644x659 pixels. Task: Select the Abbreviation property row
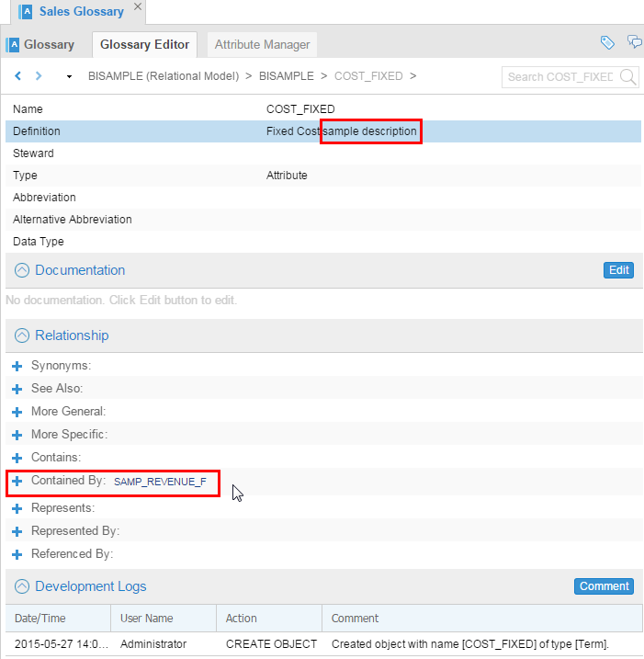click(x=323, y=198)
